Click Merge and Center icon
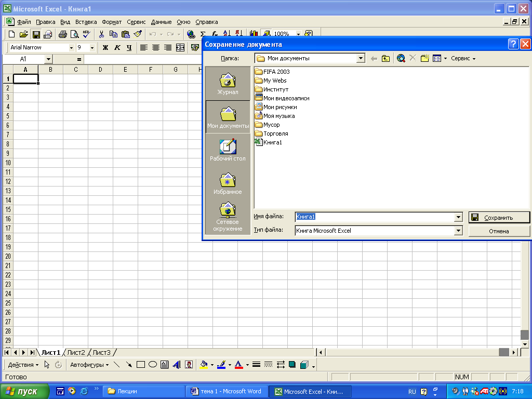 point(180,47)
